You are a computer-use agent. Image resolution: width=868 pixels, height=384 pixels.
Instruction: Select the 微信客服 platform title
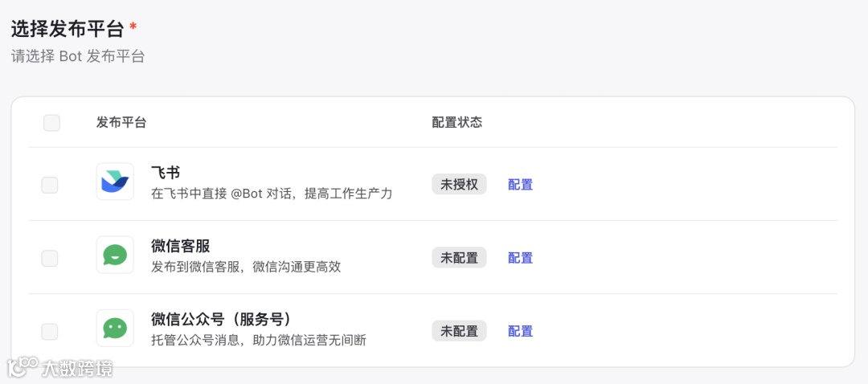pos(181,246)
